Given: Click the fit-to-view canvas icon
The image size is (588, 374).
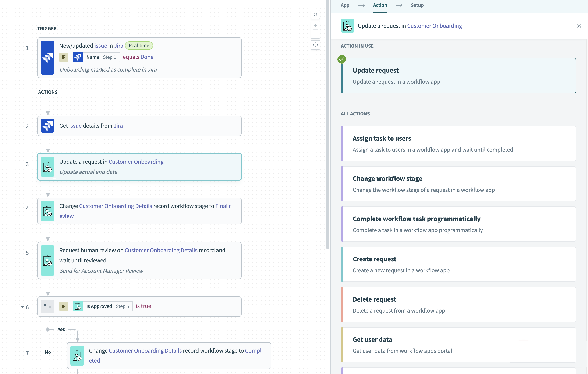Looking at the screenshot, I should pos(315,45).
